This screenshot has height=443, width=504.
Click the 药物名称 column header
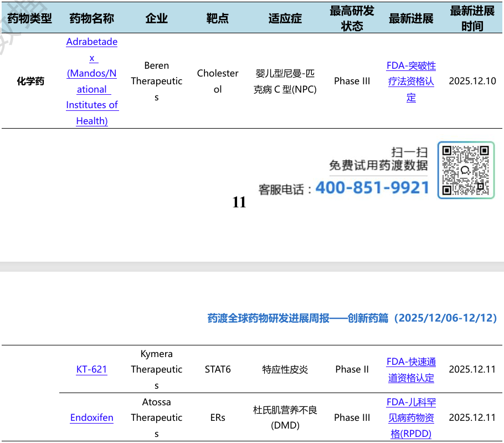coord(91,18)
